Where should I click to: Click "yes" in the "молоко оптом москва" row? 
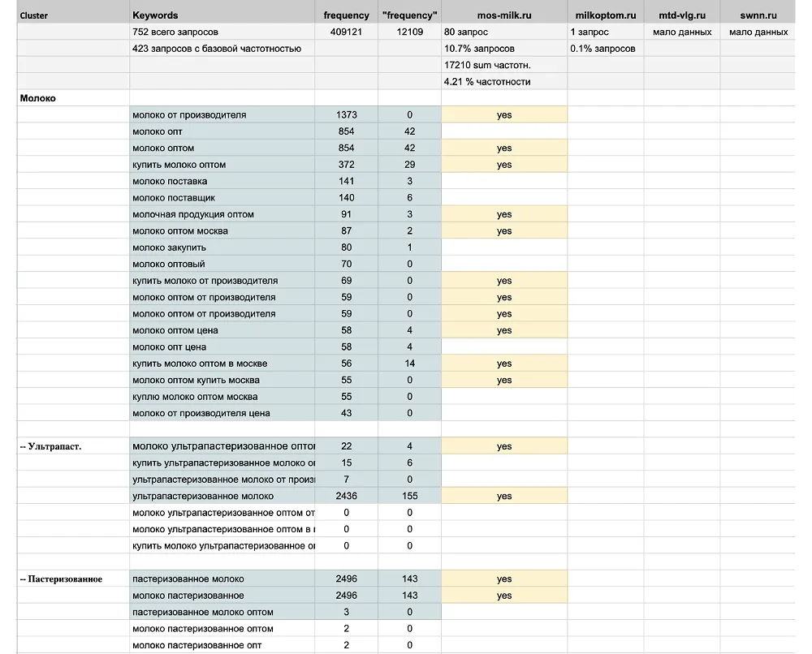(504, 231)
